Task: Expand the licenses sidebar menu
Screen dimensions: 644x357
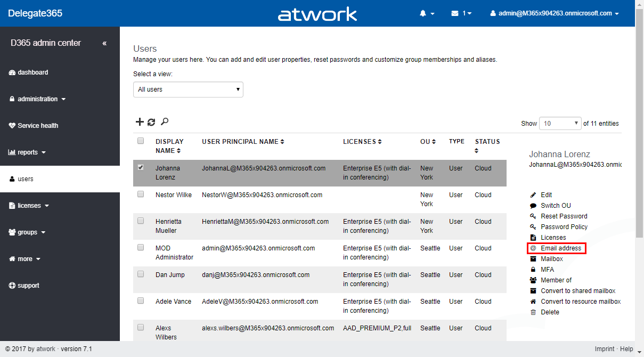Action: point(29,206)
